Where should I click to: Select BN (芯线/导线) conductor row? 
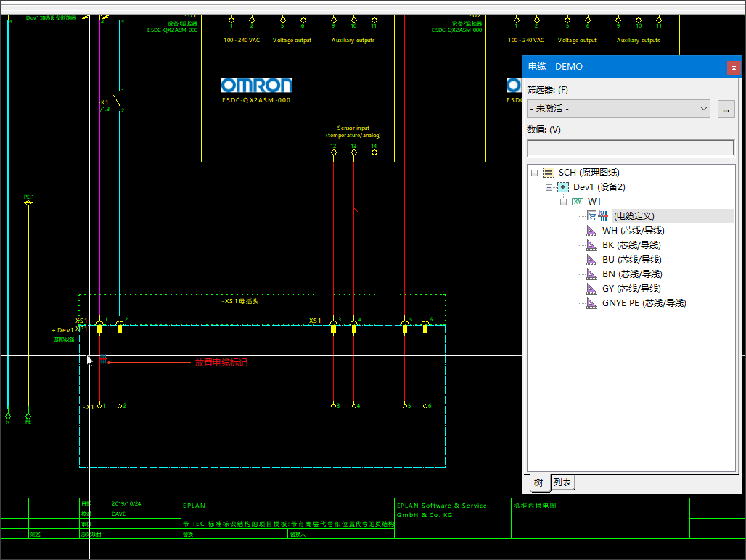pos(632,274)
